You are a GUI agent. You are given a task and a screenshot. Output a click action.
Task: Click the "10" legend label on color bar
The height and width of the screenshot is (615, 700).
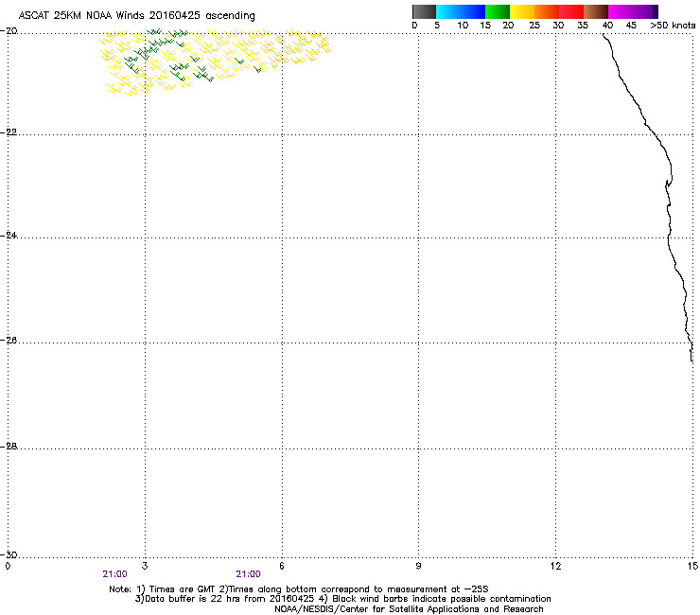(x=463, y=26)
